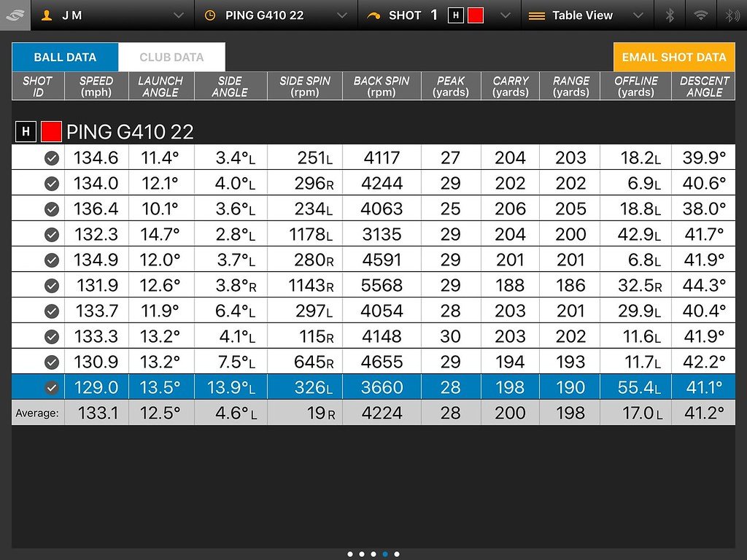Uncheck the shot with speed 134.9
The width and height of the screenshot is (747, 560).
52,260
